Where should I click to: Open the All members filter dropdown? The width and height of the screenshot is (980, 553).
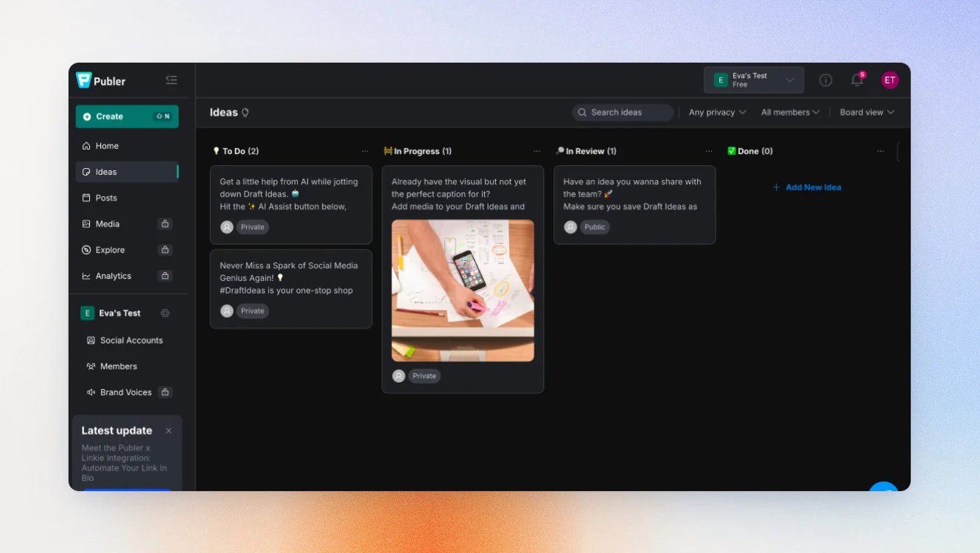click(791, 112)
